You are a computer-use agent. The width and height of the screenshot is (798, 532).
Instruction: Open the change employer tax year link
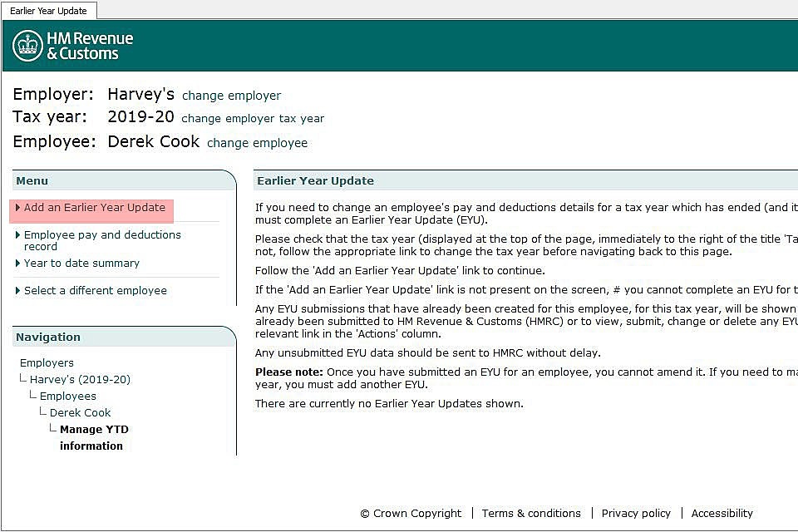click(253, 118)
